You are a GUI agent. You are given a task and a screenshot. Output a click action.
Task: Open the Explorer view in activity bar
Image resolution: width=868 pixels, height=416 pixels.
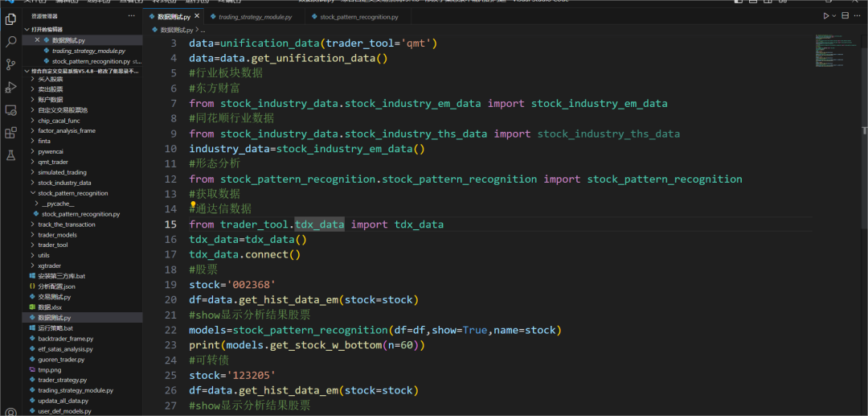coord(10,20)
